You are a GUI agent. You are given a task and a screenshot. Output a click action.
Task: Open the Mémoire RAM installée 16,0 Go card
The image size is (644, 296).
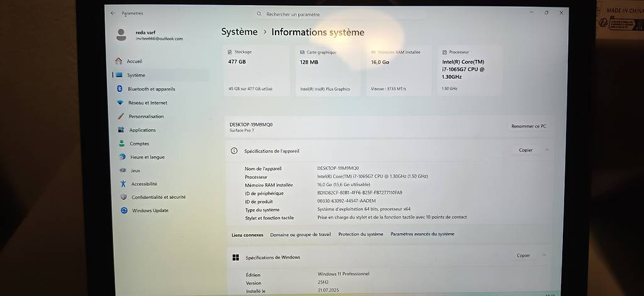[x=399, y=71]
